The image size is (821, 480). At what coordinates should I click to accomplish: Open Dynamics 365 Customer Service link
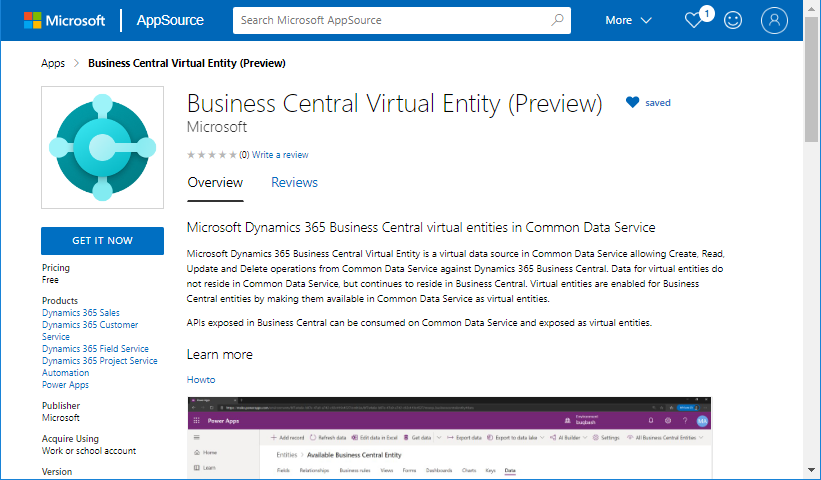click(x=90, y=331)
